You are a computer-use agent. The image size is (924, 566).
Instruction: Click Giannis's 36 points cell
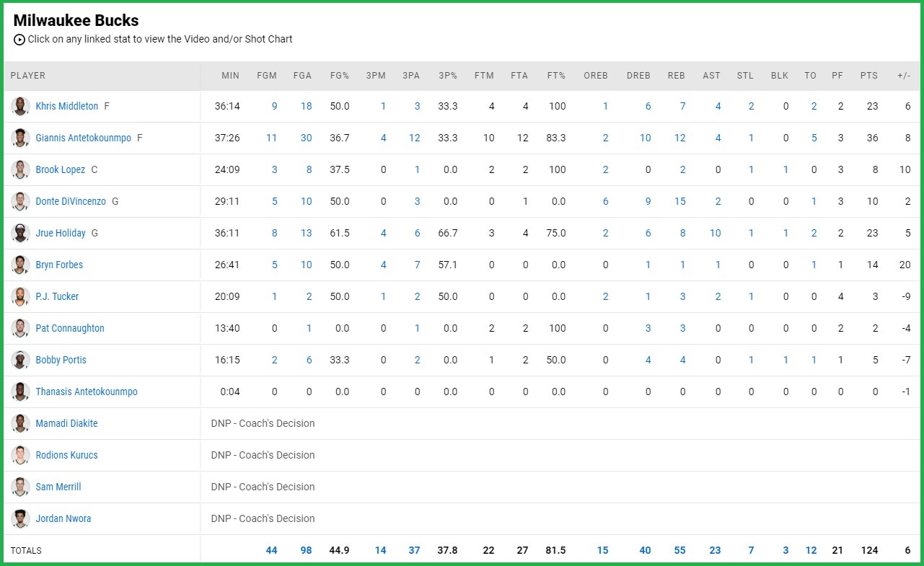[x=872, y=138]
